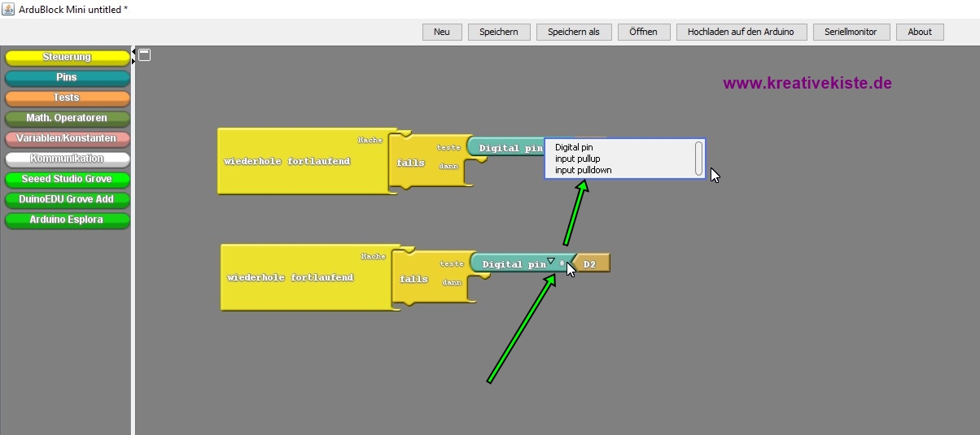Click the dropdown list scrollbar
The width and height of the screenshot is (980, 435).
698,158
